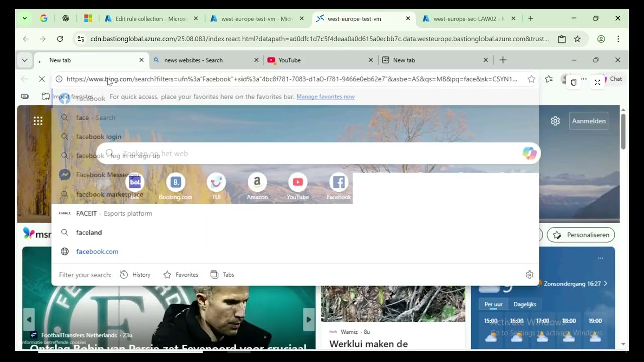
Task: Add page to favorites with Edge's star icon
Action: [x=531, y=79]
